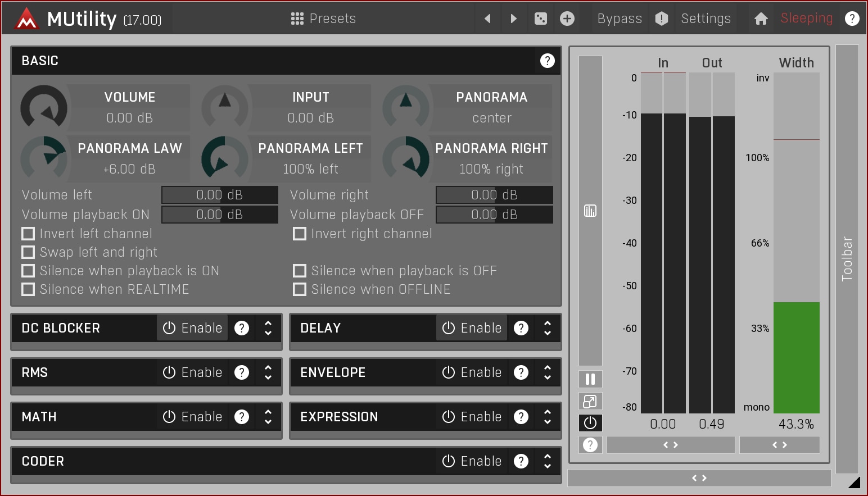The width and height of the screenshot is (868, 496).
Task: Click the random preset dice icon
Action: [540, 19]
